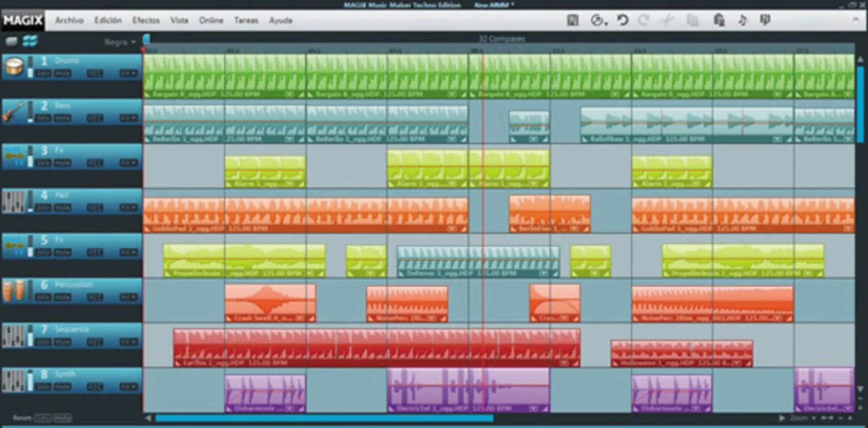Open the Negra note value dropdown
This screenshot has width=868, height=428.
120,42
